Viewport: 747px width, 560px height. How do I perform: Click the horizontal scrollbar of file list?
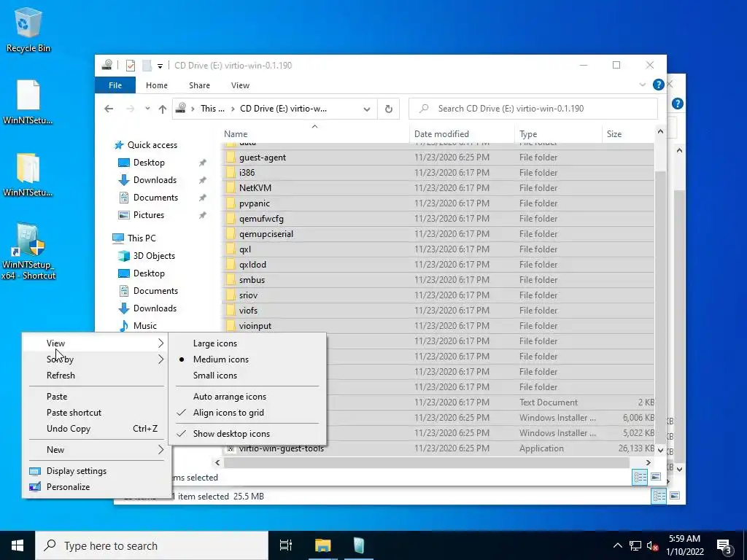tap(427, 463)
